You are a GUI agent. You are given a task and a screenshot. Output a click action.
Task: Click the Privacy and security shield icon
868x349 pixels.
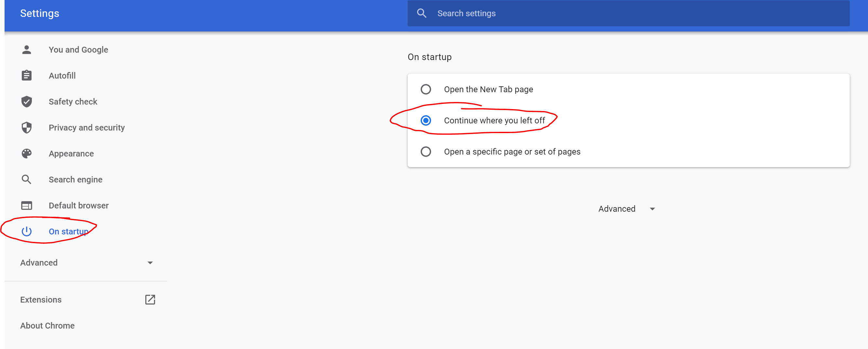click(27, 128)
